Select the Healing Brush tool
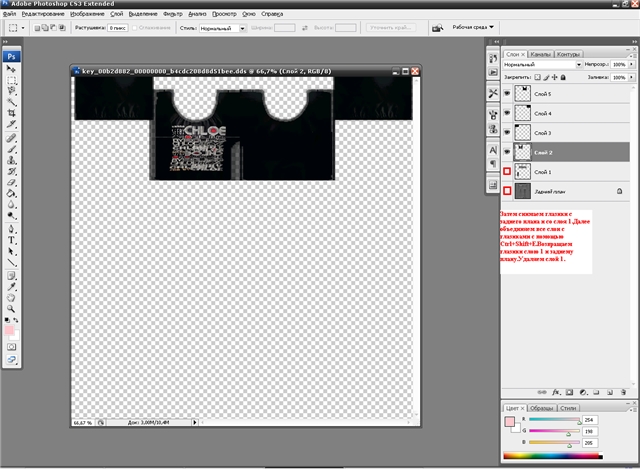This screenshot has height=470, width=640. [11, 138]
